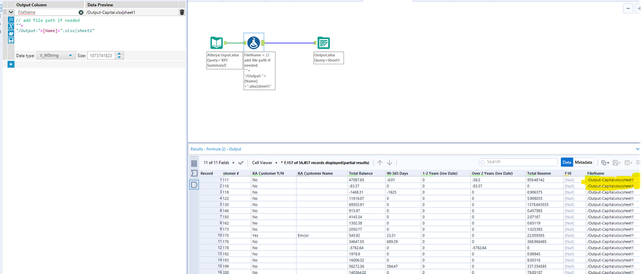Open the results more options menu
Screen dimensions: 644x274
(x=638, y=162)
